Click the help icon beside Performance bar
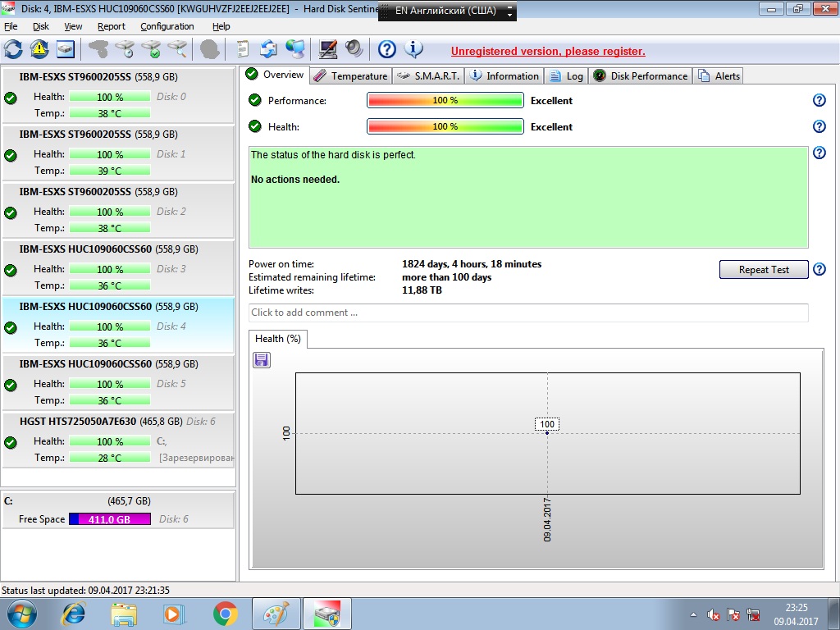This screenshot has width=840, height=630. point(819,100)
